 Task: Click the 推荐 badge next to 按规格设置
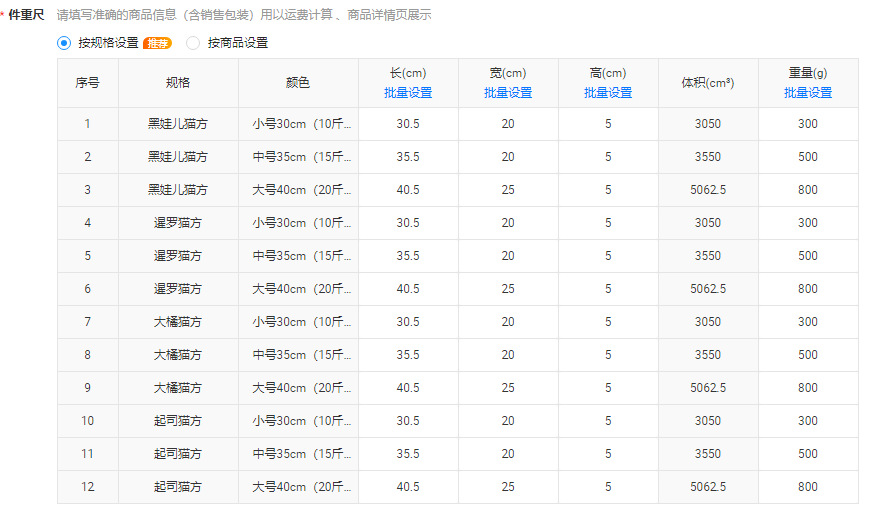tap(157, 43)
